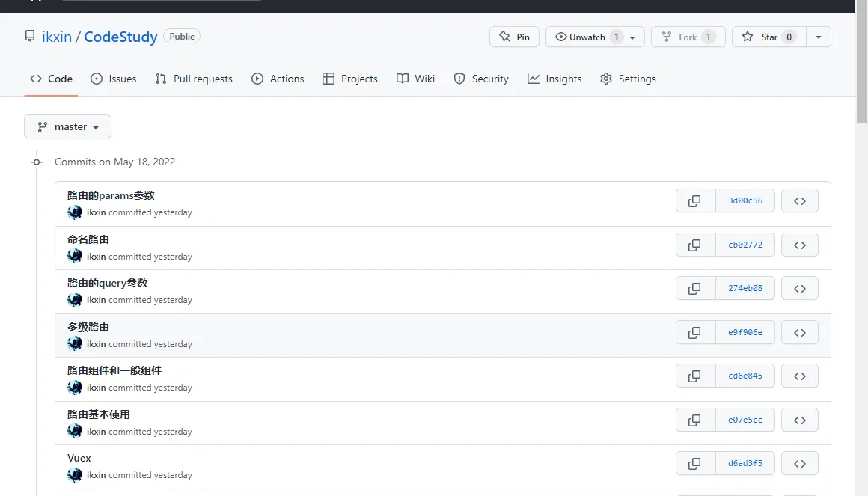This screenshot has width=868, height=496.
Task: Browse repository at commit cd6e845
Action: click(800, 376)
